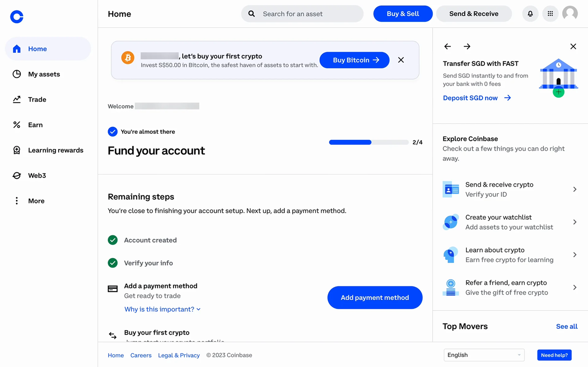Click the Buy & Sell button
Viewport: 588px width, 367px height.
(x=403, y=14)
